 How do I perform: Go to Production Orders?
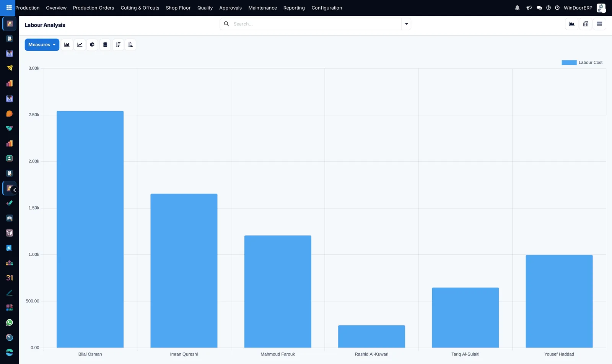point(93,8)
